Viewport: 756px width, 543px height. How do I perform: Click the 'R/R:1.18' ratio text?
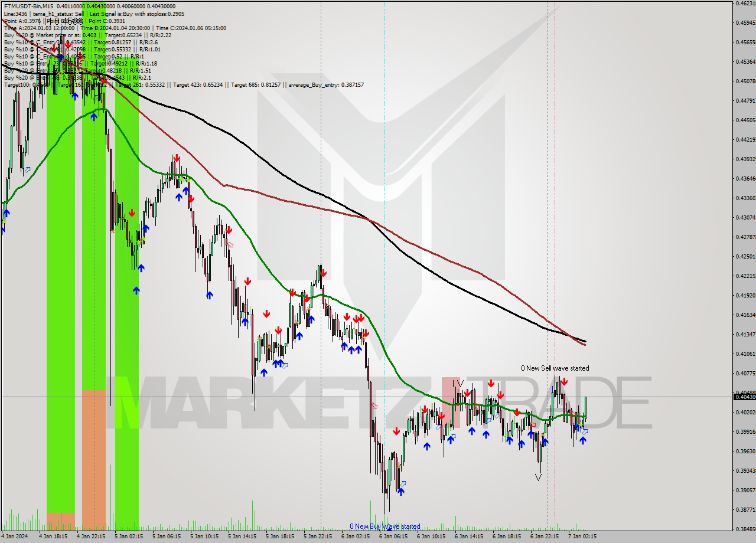coord(146,63)
